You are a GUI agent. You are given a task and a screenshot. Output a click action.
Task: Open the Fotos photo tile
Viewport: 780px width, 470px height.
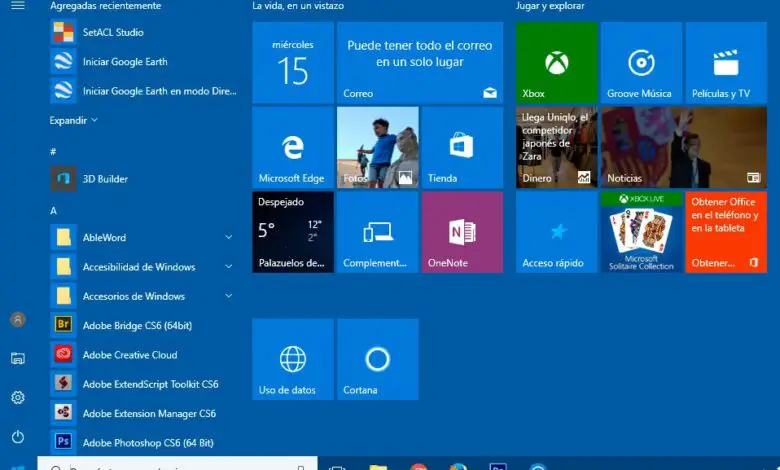tap(378, 147)
